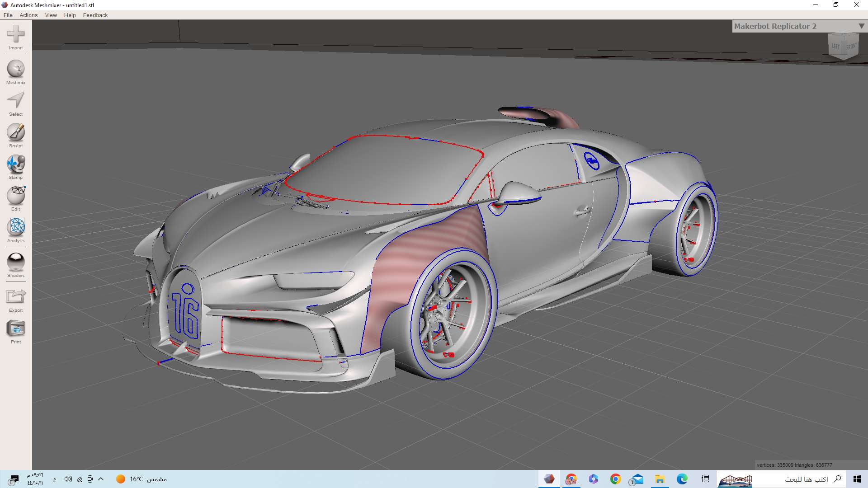Launch Google Chrome from the taskbar

[615, 479]
